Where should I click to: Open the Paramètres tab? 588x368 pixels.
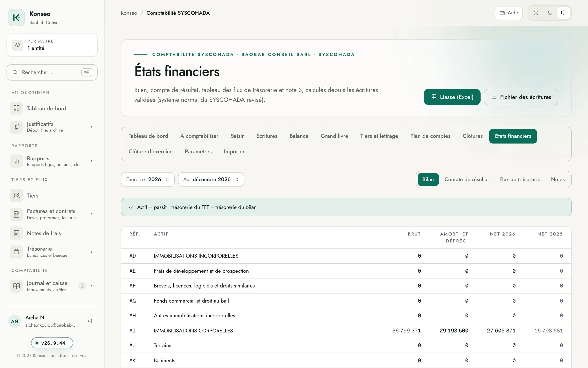point(198,152)
